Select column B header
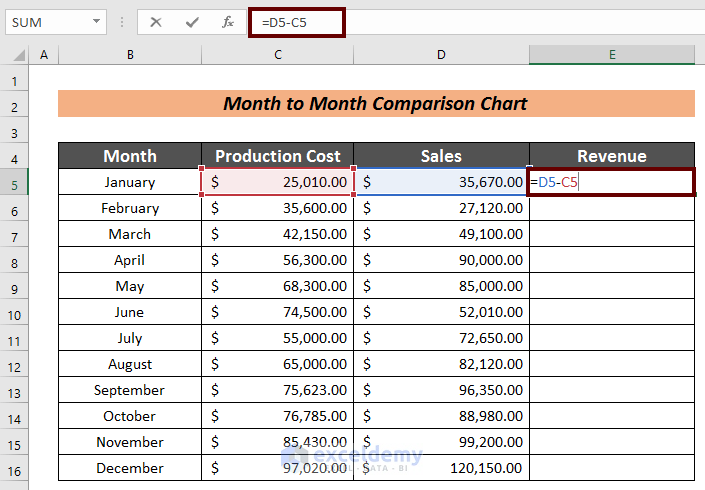This screenshot has width=705, height=490. click(129, 56)
